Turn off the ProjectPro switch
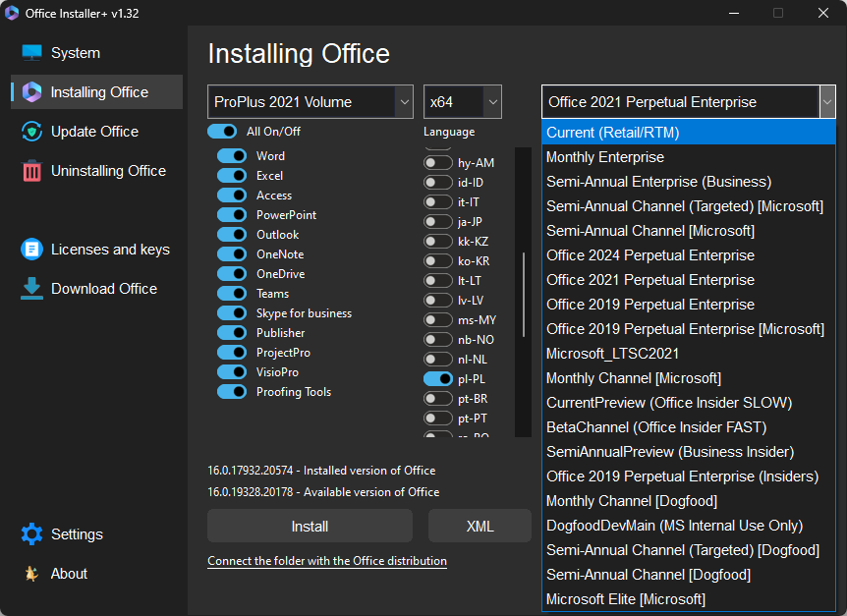 point(232,353)
